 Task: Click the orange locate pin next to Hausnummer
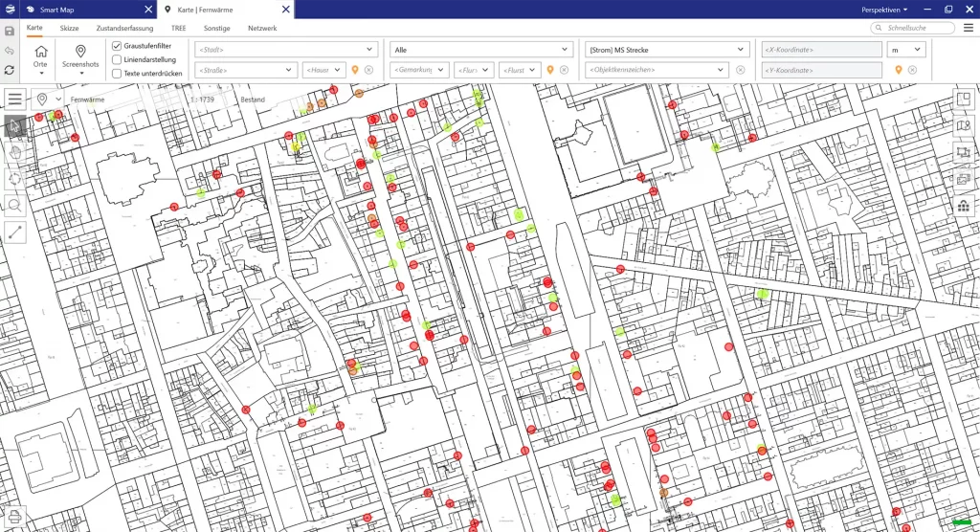point(355,70)
